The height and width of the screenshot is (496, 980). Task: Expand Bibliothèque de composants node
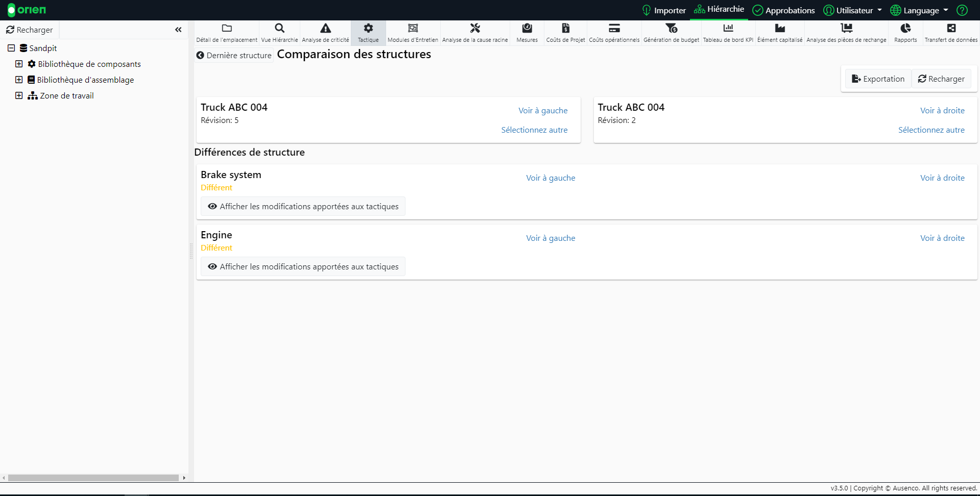pos(19,64)
